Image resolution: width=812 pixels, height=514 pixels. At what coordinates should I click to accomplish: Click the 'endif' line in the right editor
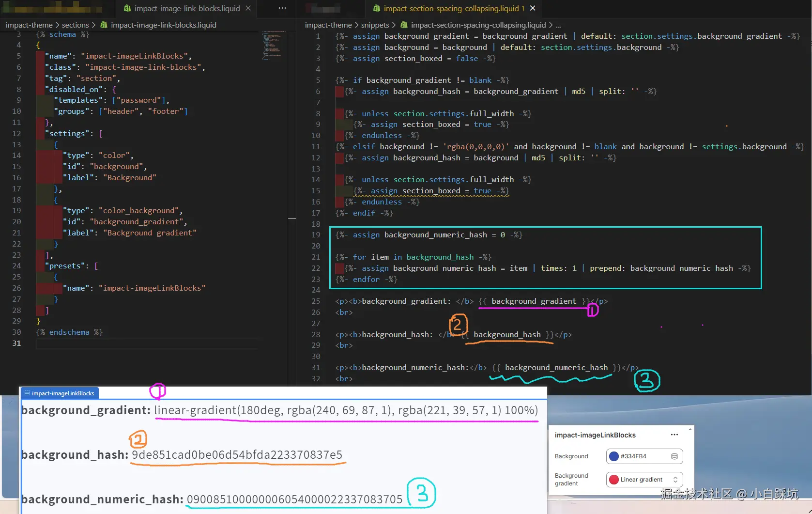point(364,213)
